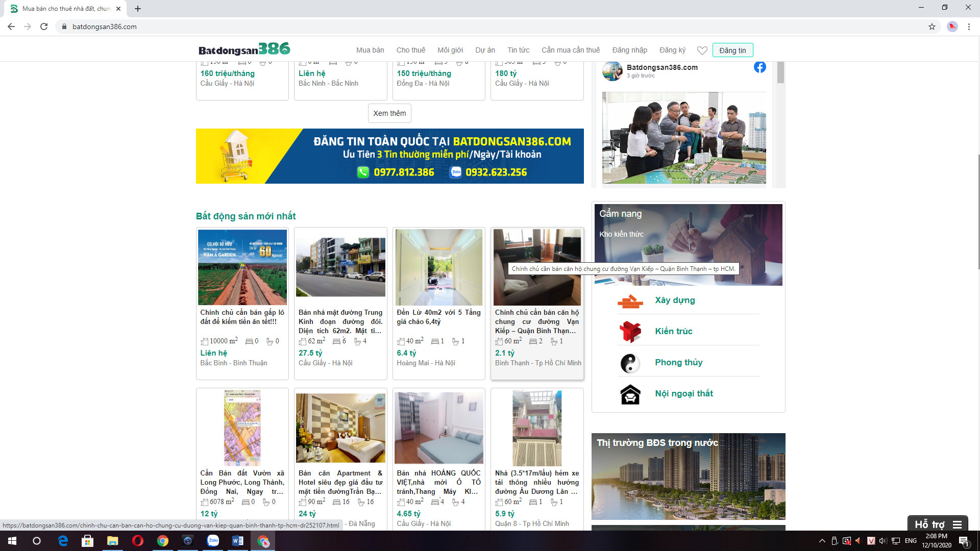Open the listing Bán nhà mặt đường Trung Kính
980x551 pixels.
[x=340, y=322]
